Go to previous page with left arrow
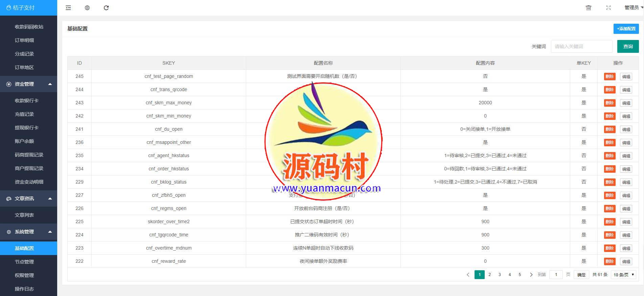 pyautogui.click(x=468, y=275)
